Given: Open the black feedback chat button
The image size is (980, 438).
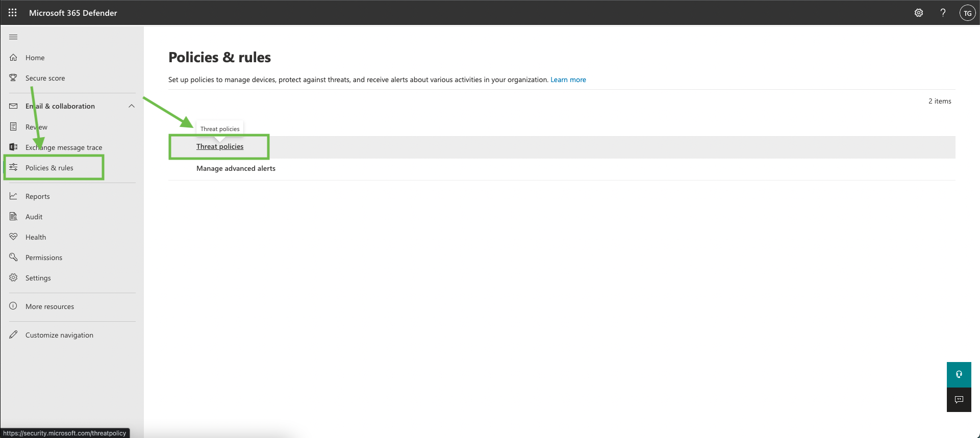Looking at the screenshot, I should [959, 400].
